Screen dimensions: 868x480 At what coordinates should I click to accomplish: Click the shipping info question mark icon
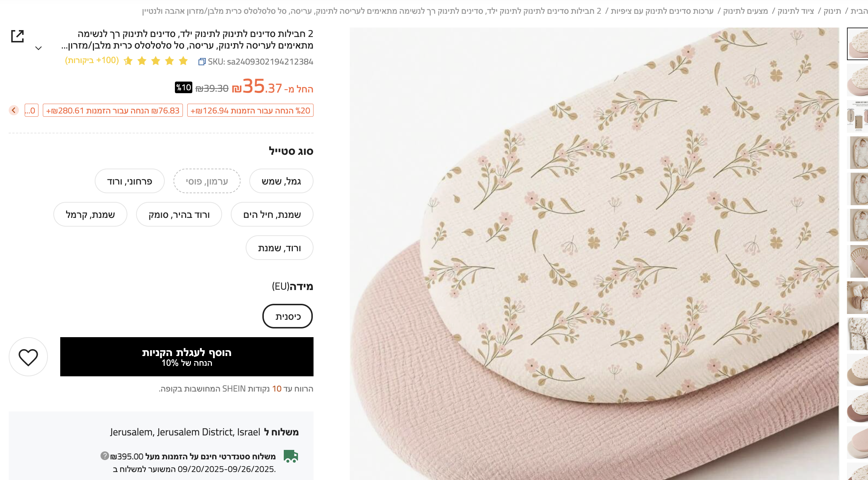click(x=105, y=456)
